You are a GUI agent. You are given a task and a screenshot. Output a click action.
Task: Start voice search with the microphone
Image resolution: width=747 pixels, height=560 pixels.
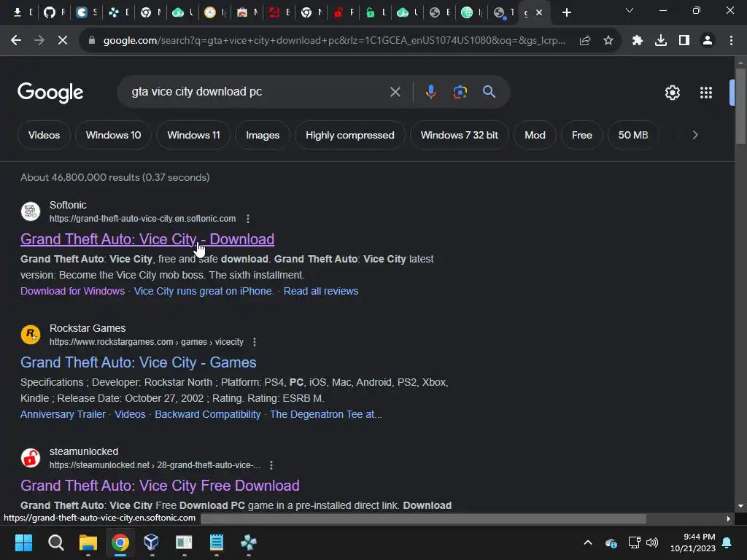[430, 92]
